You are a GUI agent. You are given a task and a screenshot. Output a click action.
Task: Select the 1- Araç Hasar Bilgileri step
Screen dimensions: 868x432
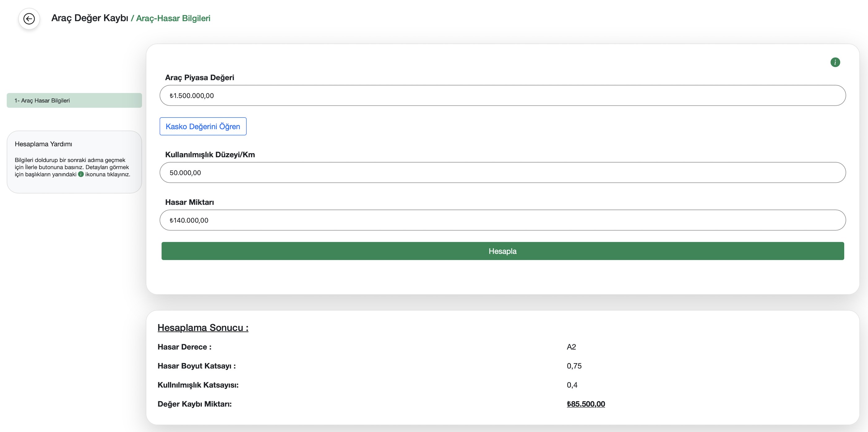(x=74, y=100)
